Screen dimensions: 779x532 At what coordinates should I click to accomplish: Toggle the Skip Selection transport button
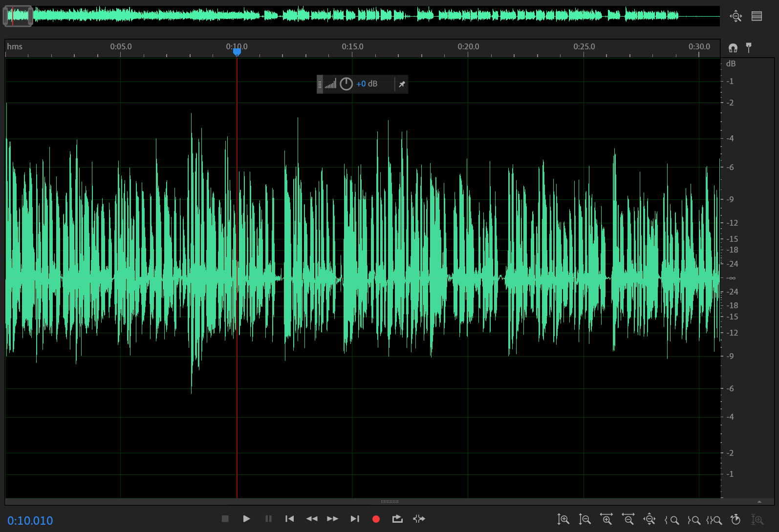[419, 519]
